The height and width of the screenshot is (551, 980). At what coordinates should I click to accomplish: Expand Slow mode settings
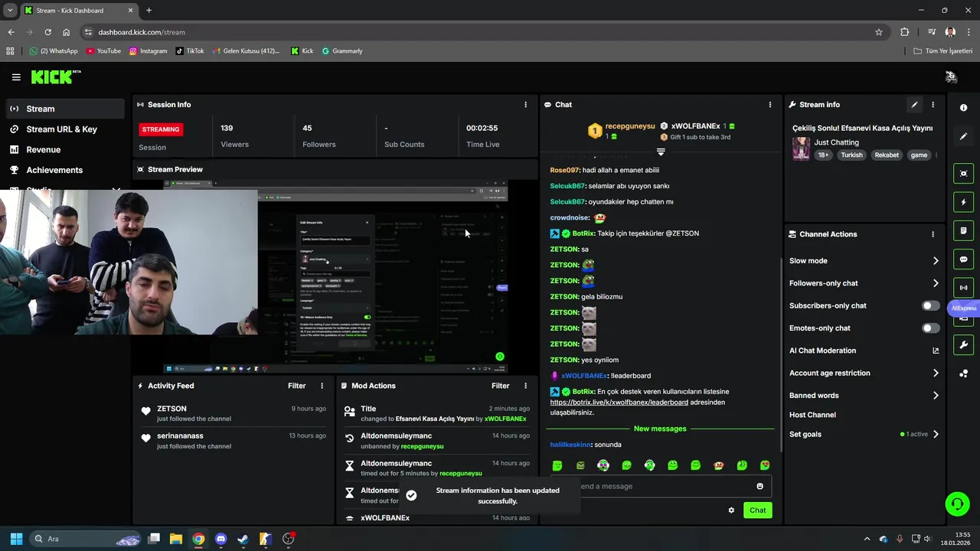864,261
